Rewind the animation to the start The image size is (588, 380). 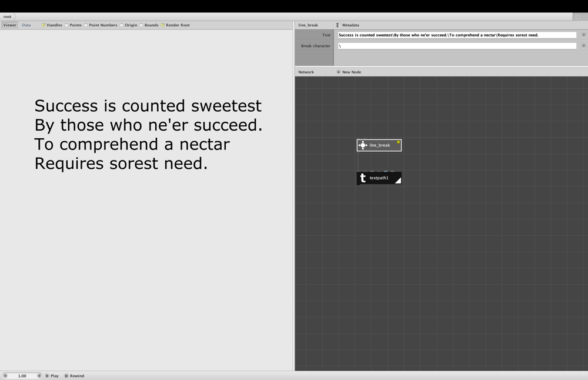click(74, 375)
